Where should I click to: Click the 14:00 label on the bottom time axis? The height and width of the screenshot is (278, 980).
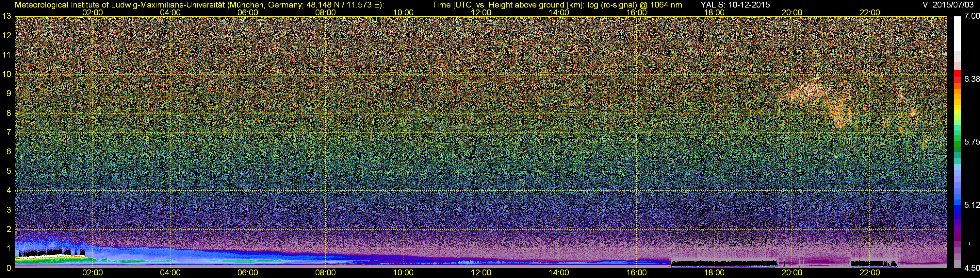[559, 273]
